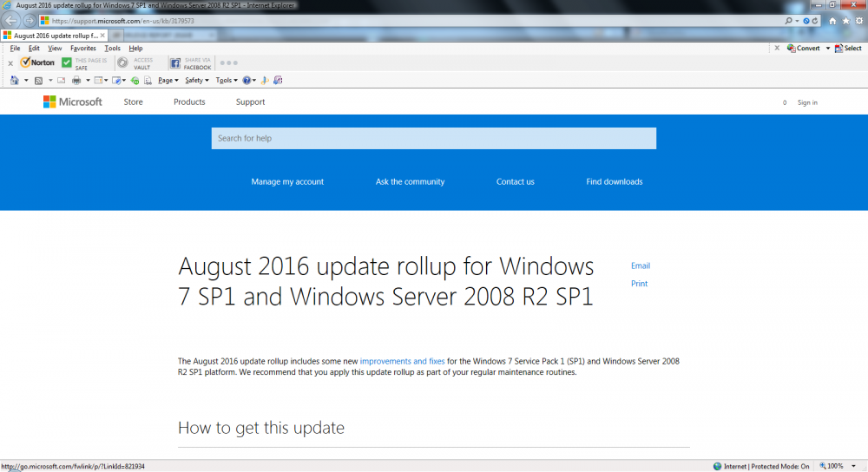Open the Favorites star icon
This screenshot has height=472, width=868.
(x=845, y=21)
